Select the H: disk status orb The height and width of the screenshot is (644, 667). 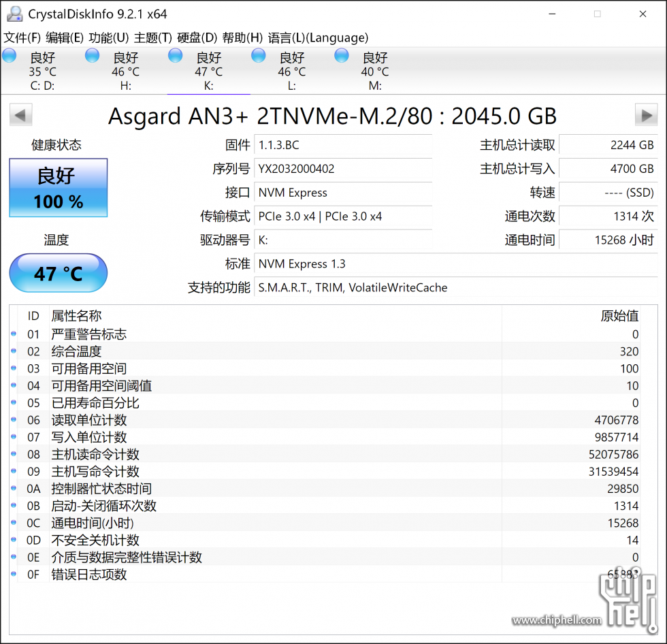(93, 56)
